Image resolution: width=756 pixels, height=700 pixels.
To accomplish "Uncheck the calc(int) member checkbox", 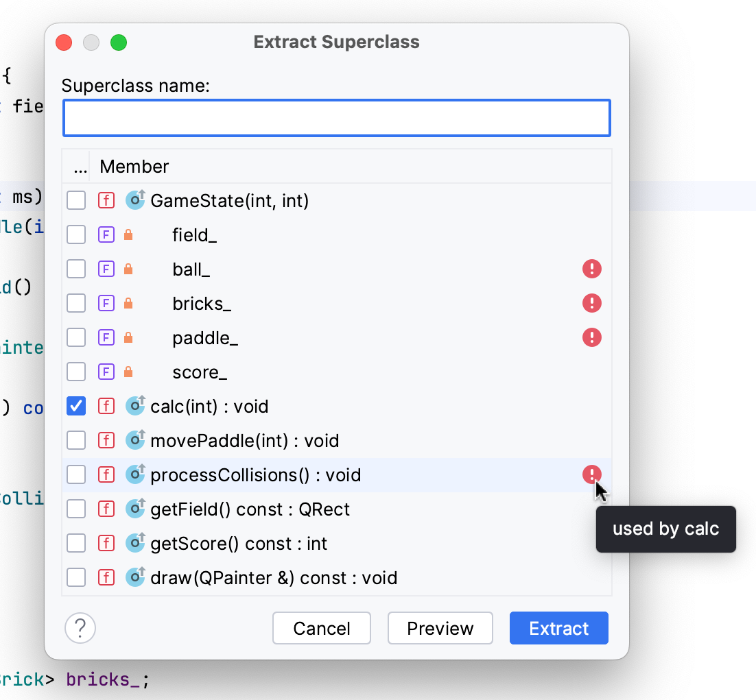I will pyautogui.click(x=75, y=406).
